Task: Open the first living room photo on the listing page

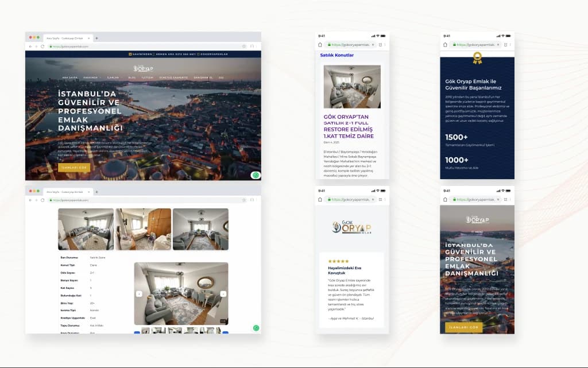Action: (x=86, y=229)
